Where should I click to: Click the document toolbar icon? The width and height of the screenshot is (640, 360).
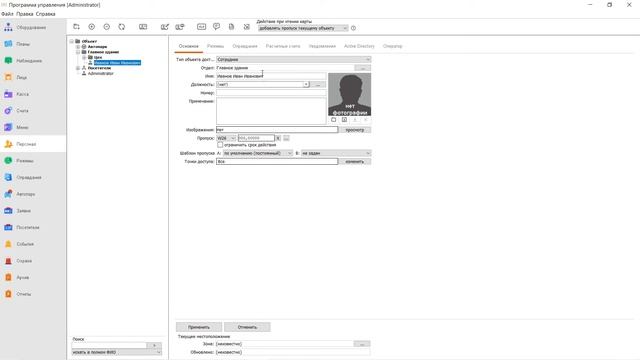231,27
